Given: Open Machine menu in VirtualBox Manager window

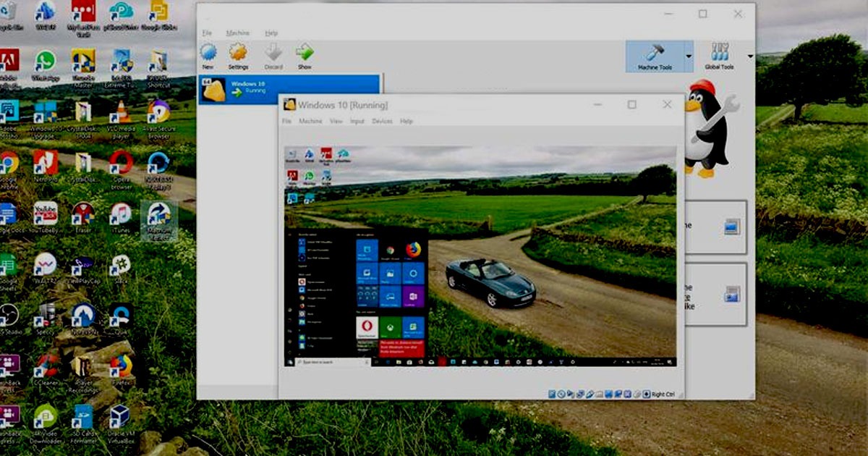Looking at the screenshot, I should pos(237,33).
